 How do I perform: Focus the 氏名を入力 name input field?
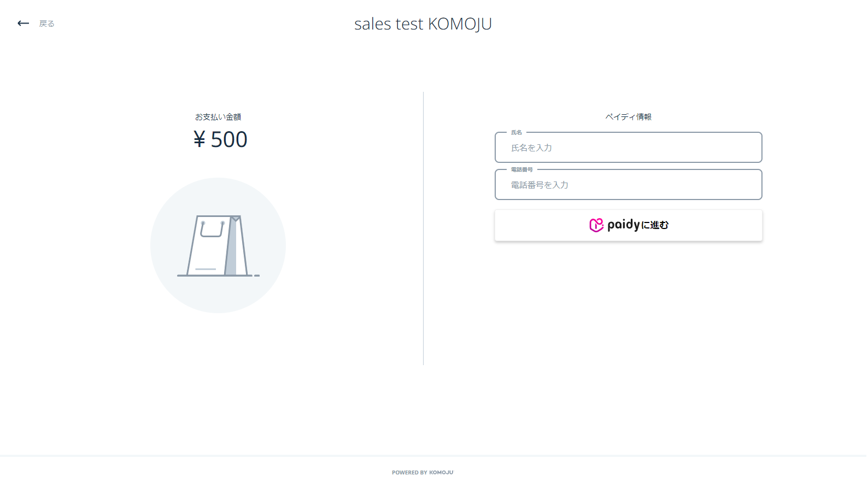click(628, 148)
